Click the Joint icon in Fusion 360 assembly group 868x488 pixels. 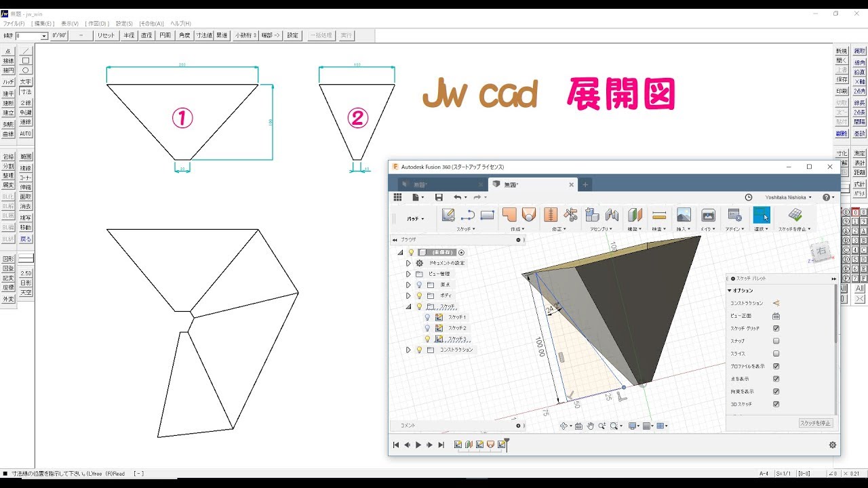[x=612, y=215]
